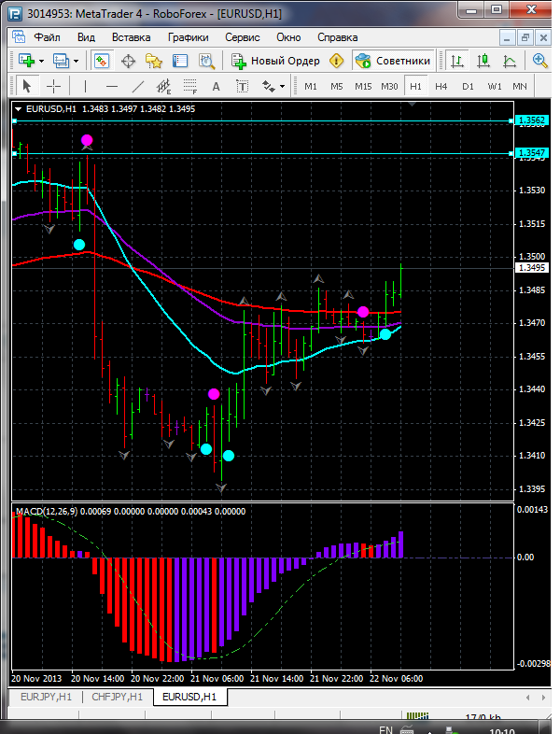Viewport: 560px width, 734px height.
Task: Click the New Chart toolbar icon
Action: click(27, 61)
